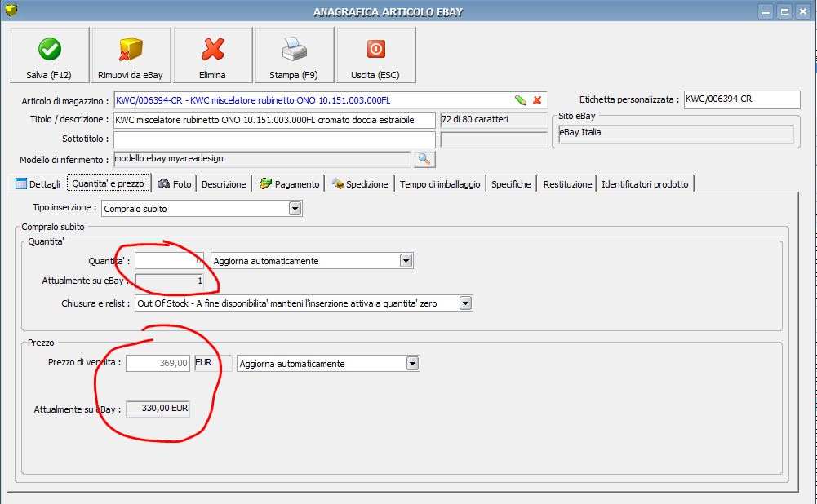Click the Uscita (ESC) exit button
Viewport: 817px width, 504px height.
tap(376, 55)
